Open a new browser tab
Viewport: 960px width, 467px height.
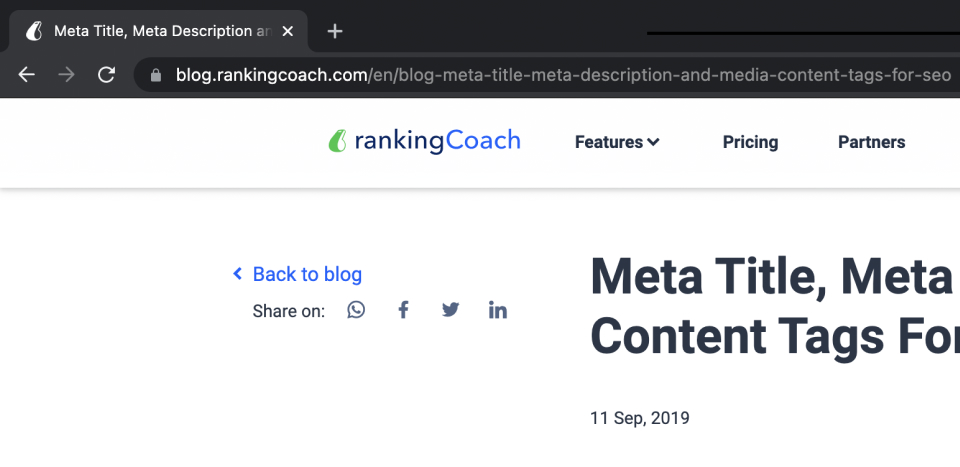(x=335, y=31)
